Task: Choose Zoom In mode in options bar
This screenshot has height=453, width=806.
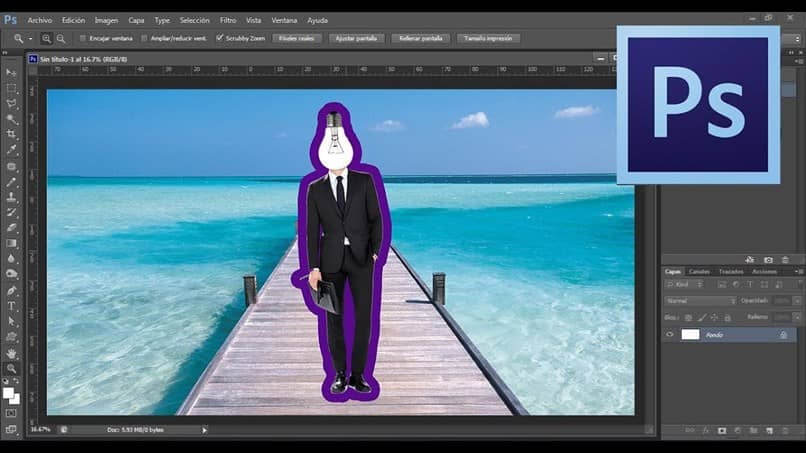Action: click(46, 39)
